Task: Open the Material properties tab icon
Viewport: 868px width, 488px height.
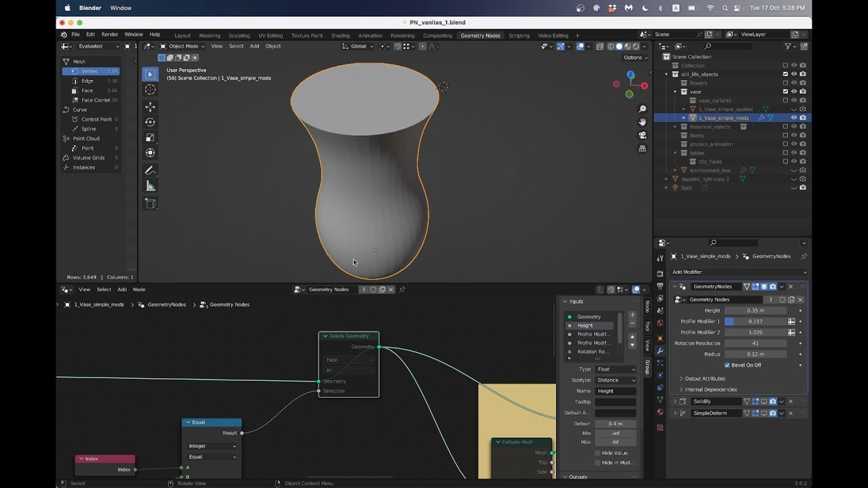Action: [660, 412]
